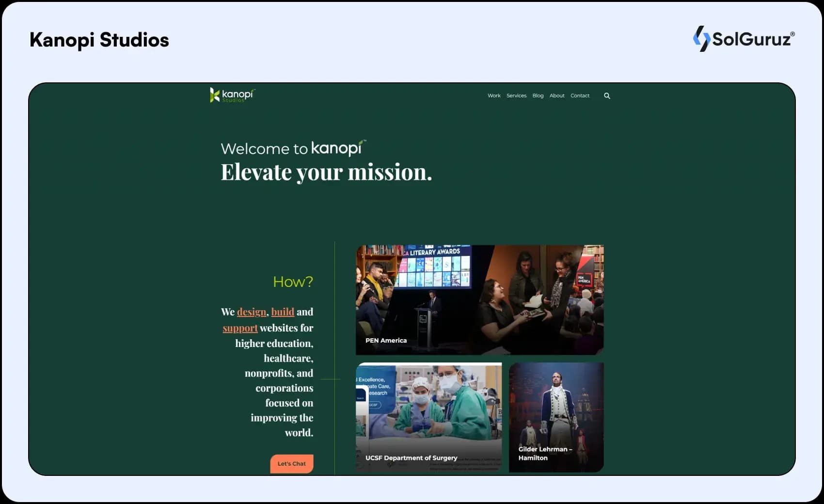Click the SolGuruz logo
The image size is (824, 504).
744,39
